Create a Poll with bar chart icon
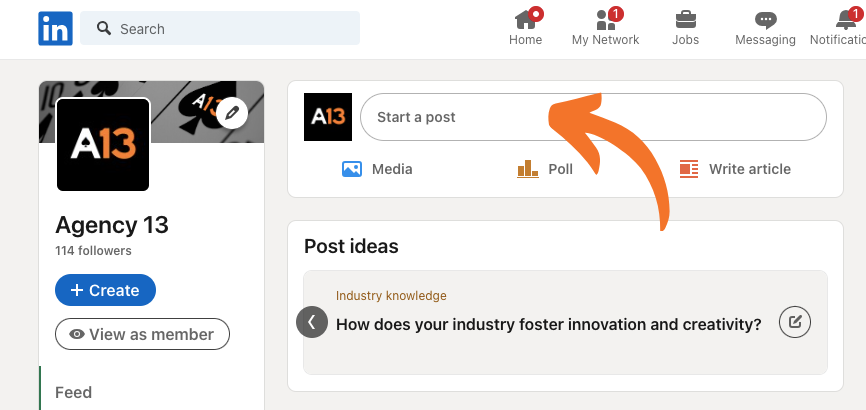The height and width of the screenshot is (410, 866). click(x=527, y=169)
